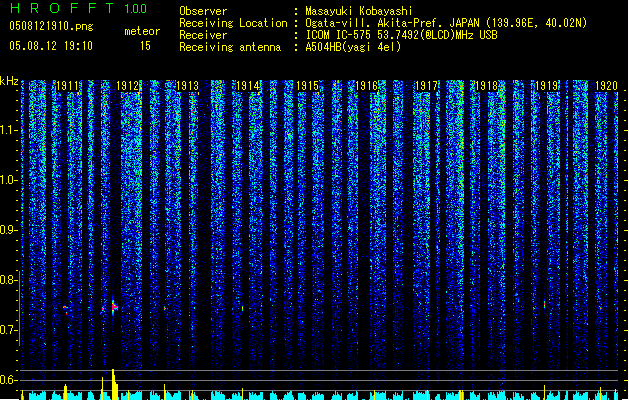Click the 1915 time marker
The height and width of the screenshot is (400, 629).
coord(307,86)
